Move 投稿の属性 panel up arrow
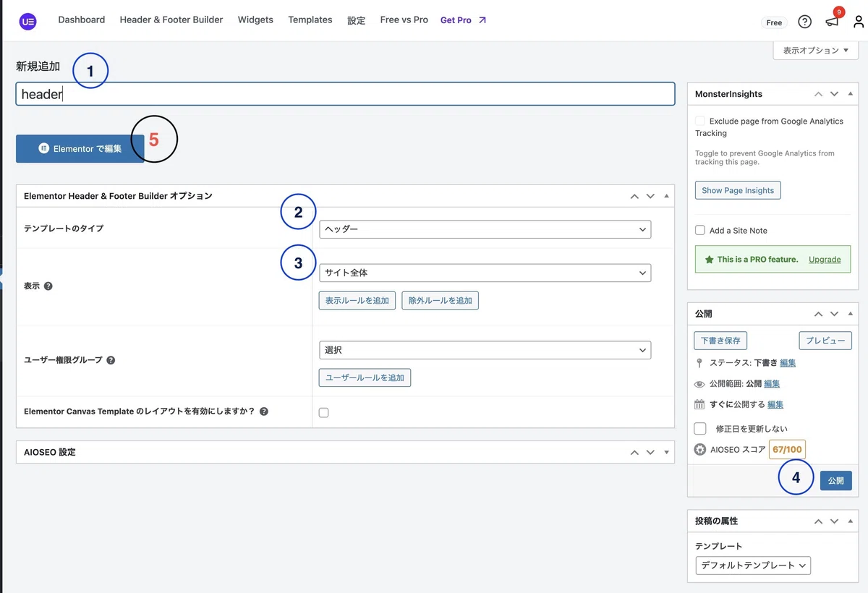Image resolution: width=868 pixels, height=593 pixels. pos(818,521)
